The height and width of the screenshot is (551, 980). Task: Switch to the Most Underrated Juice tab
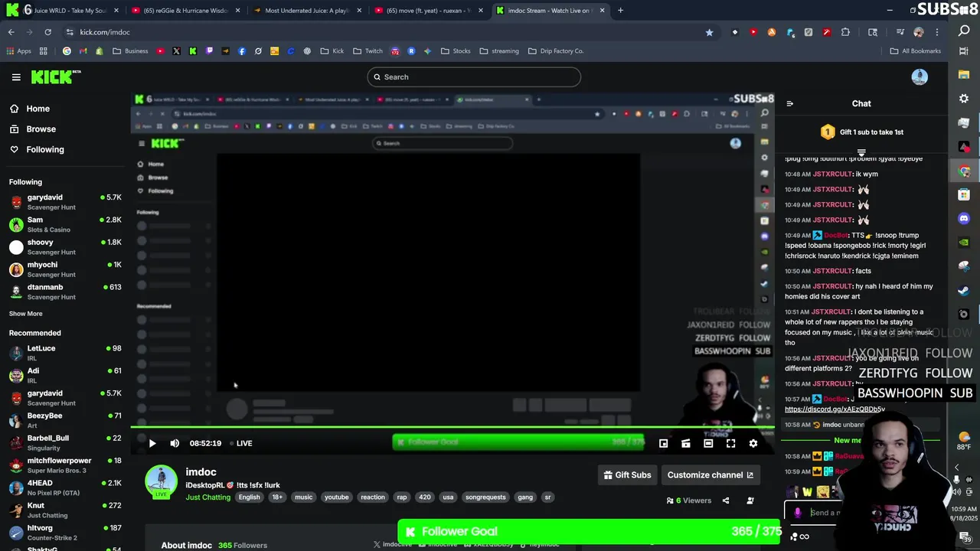point(306,11)
